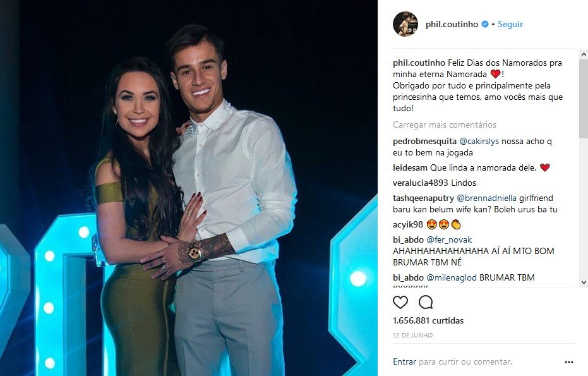Open 1.656.881 curtidas likes list

tap(428, 320)
